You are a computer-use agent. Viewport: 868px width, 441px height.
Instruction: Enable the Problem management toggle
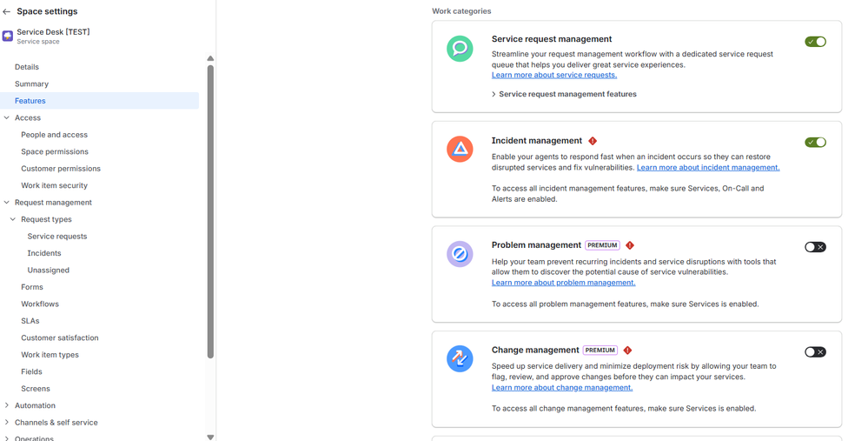(x=815, y=247)
